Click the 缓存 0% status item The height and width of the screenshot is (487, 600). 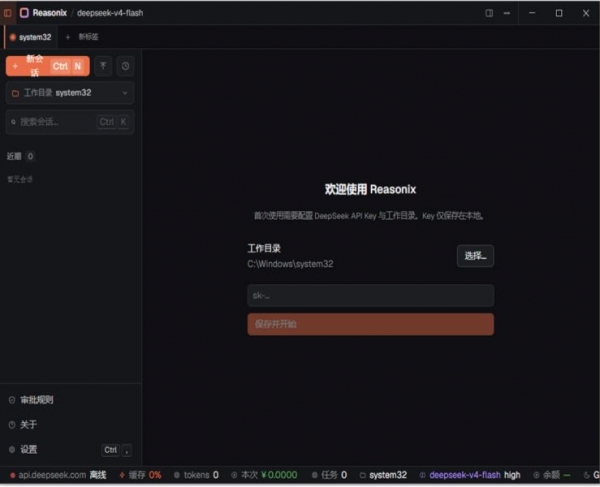click(140, 475)
